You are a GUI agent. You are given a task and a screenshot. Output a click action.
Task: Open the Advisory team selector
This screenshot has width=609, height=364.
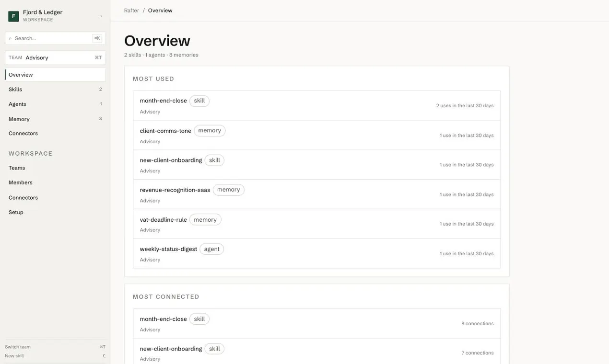click(55, 57)
